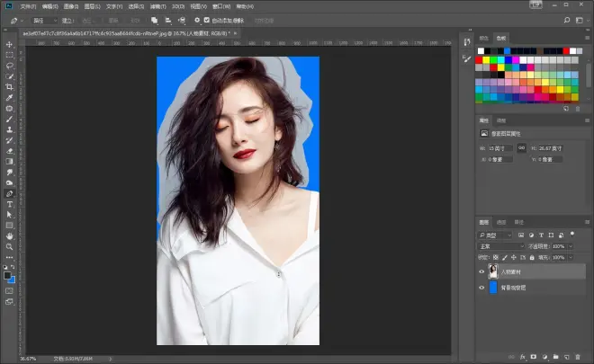Select the Gradient tool
The image size is (594, 364).
(x=9, y=162)
